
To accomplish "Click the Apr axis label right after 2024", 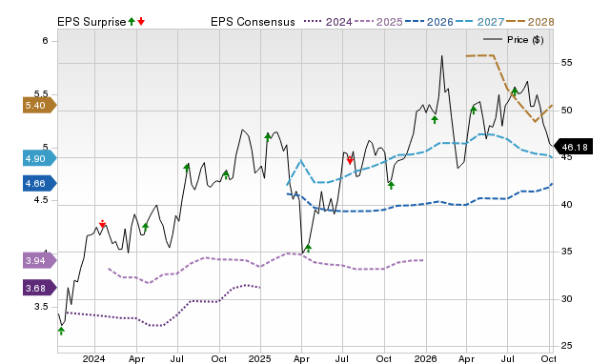I will click(x=136, y=358).
